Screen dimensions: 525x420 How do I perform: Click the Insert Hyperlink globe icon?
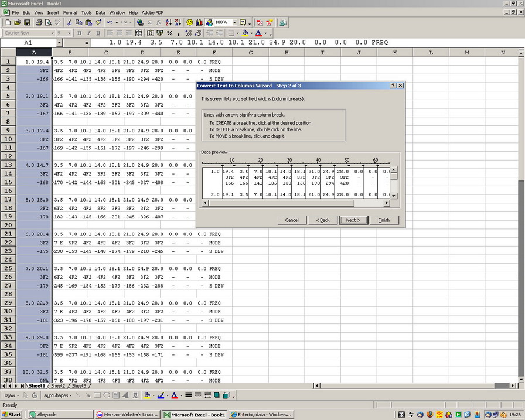point(140,22)
